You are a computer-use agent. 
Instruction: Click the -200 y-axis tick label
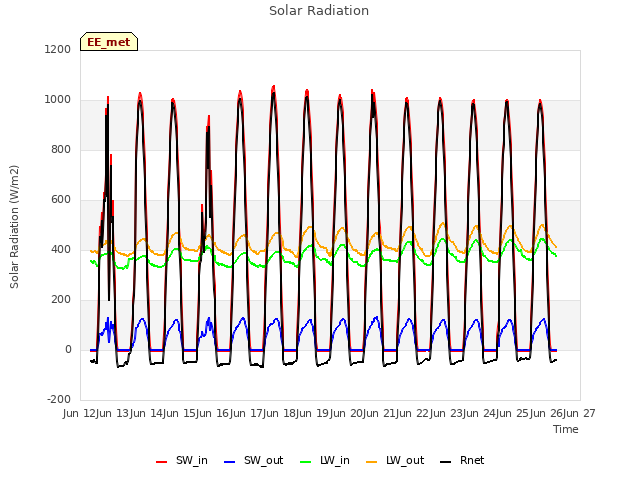(59, 399)
